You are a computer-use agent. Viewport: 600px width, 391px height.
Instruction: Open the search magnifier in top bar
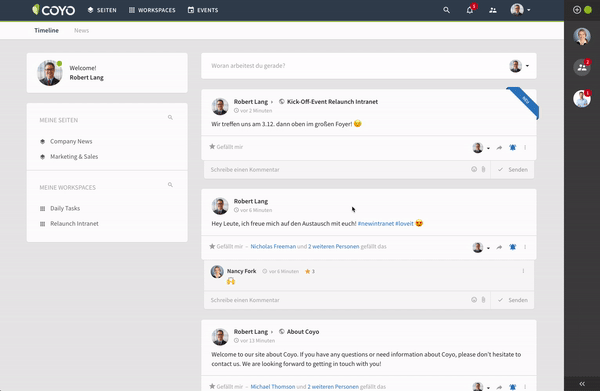click(x=446, y=10)
